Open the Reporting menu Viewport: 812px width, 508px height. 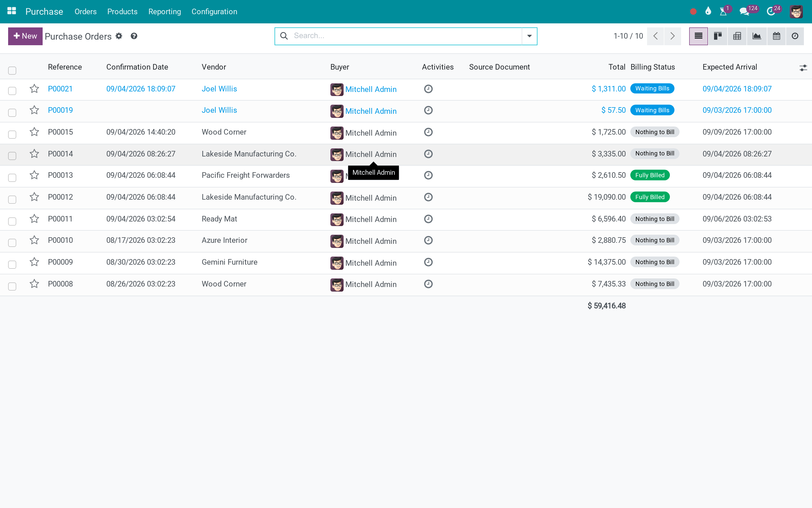(164, 11)
